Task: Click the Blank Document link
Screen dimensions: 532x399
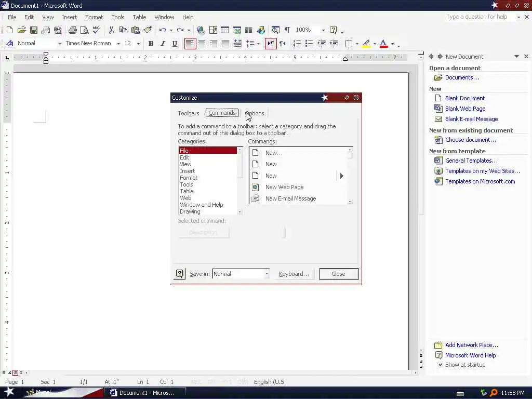Action: [465, 98]
